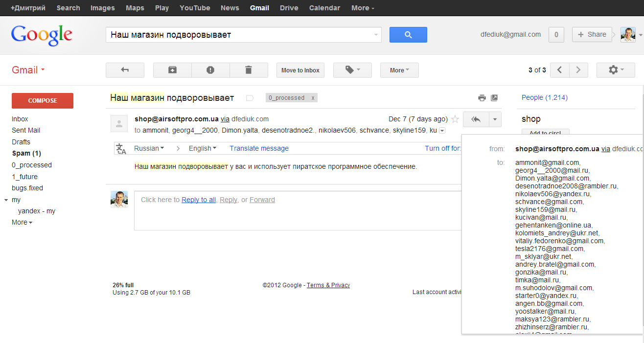644x343 pixels.
Task: Expand More labels in sidebar
Action: [x=22, y=222]
